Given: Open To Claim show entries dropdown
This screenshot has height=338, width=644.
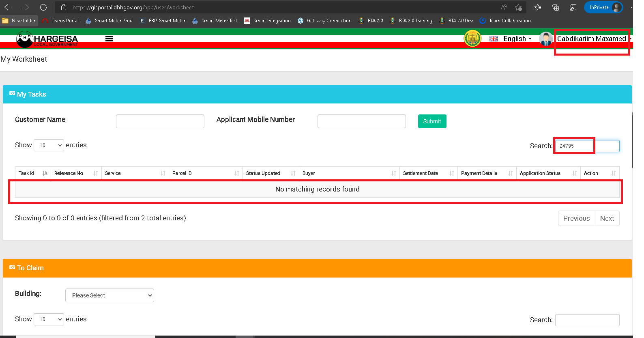Looking at the screenshot, I should click(49, 319).
